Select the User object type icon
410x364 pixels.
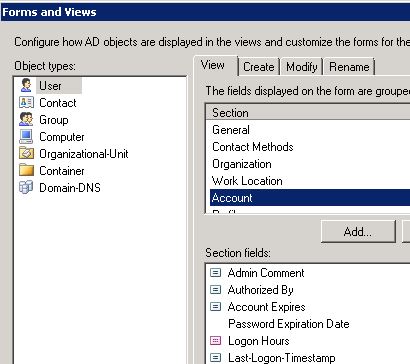coord(26,85)
